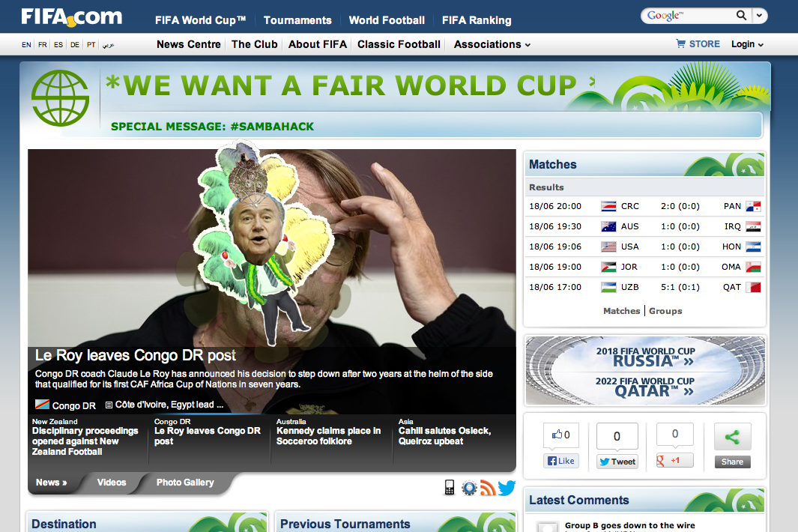
Task: Click the Jordan flag beside JOR
Action: tap(608, 267)
